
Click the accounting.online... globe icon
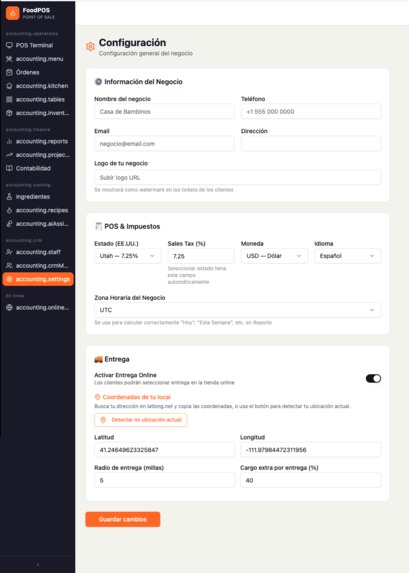tap(9, 308)
